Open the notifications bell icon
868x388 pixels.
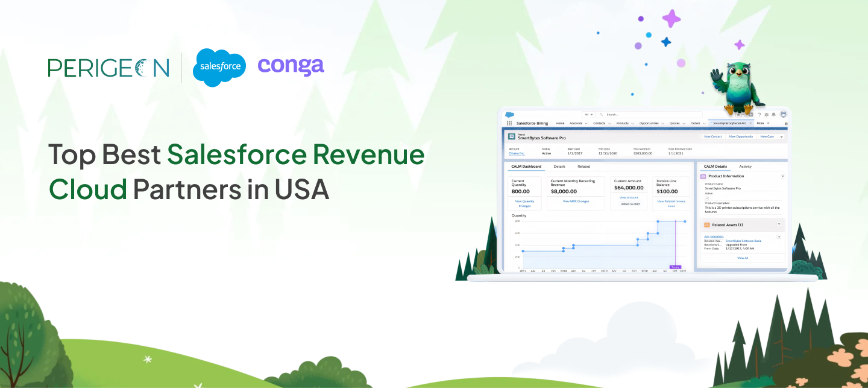(x=773, y=115)
